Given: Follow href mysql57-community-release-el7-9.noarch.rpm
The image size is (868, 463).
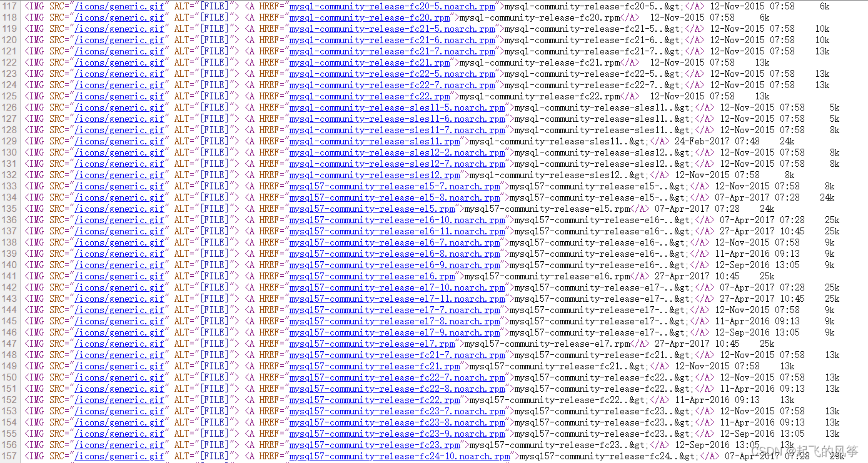Looking at the screenshot, I should 395,332.
